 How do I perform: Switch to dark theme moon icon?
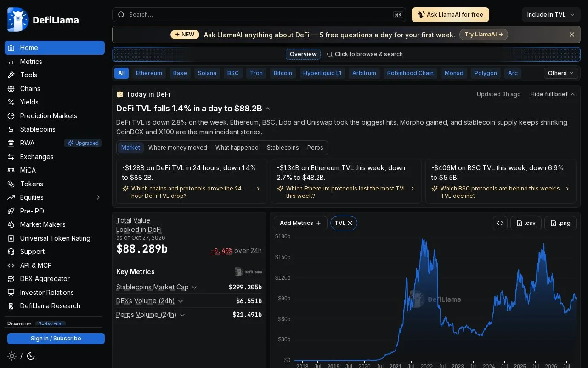point(31,356)
